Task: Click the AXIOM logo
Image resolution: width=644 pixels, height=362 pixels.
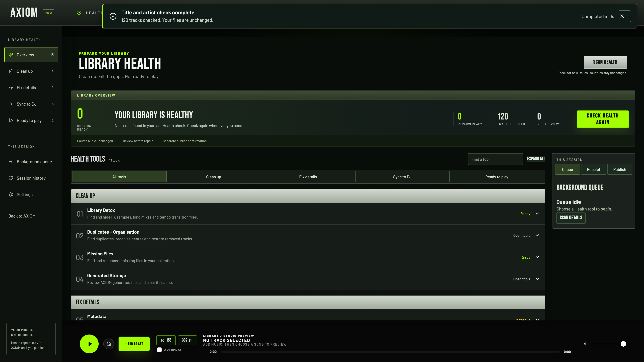Action: [x=24, y=12]
